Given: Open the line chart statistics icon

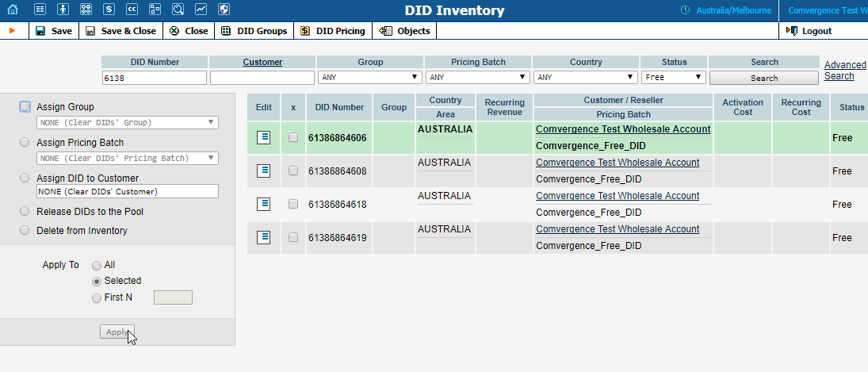Looking at the screenshot, I should (201, 10).
